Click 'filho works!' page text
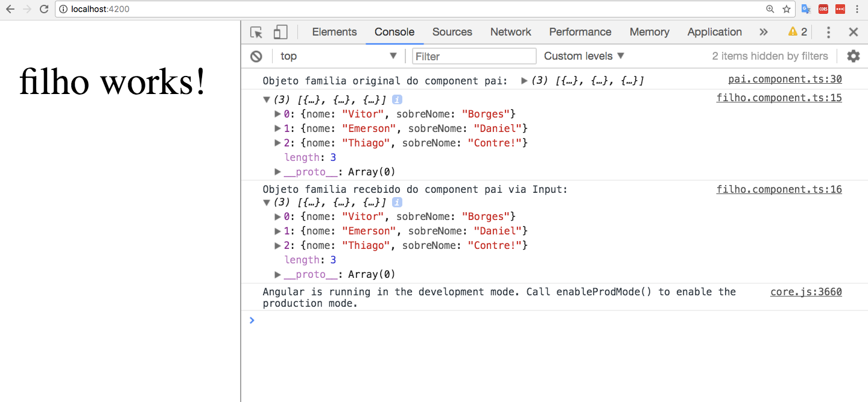This screenshot has height=402, width=868. (113, 81)
